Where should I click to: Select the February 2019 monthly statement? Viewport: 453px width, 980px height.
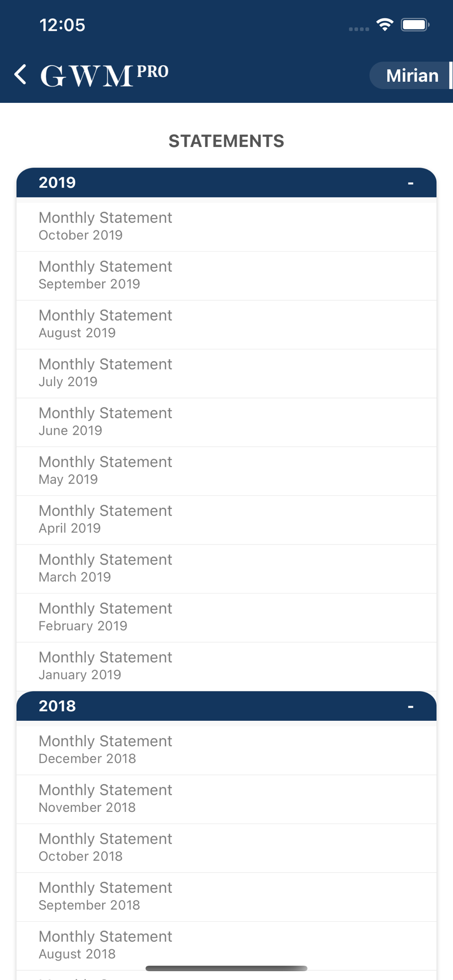(x=226, y=618)
